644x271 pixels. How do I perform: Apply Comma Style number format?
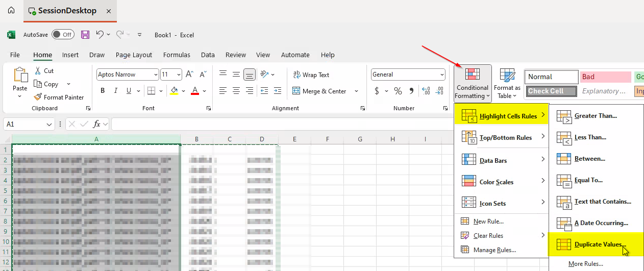pos(411,91)
